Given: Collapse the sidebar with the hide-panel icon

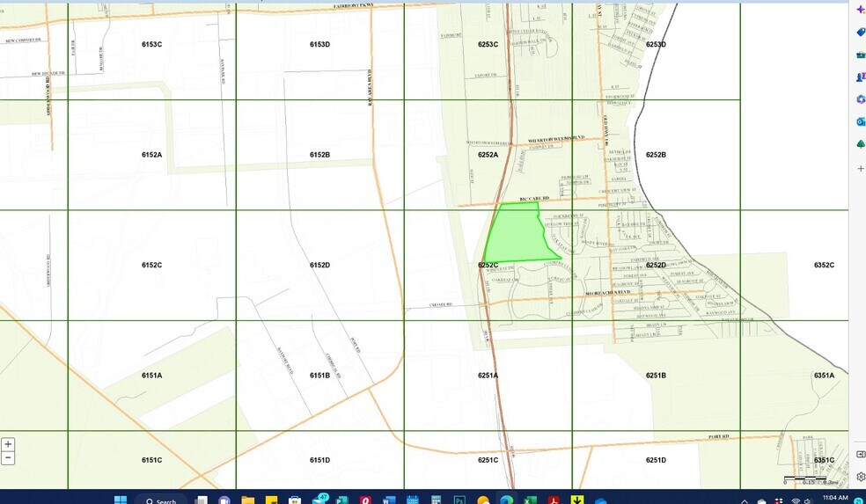Looking at the screenshot, I should pos(860,454).
